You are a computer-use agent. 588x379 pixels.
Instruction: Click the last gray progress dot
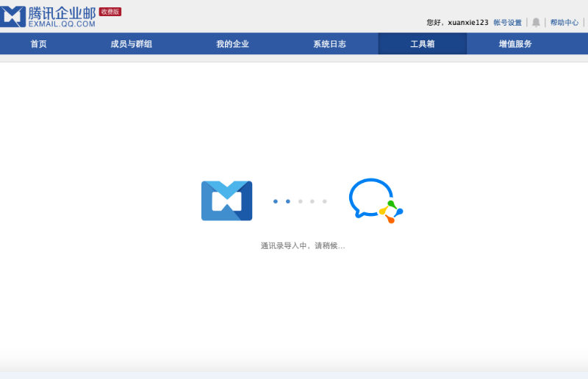pyautogui.click(x=324, y=201)
